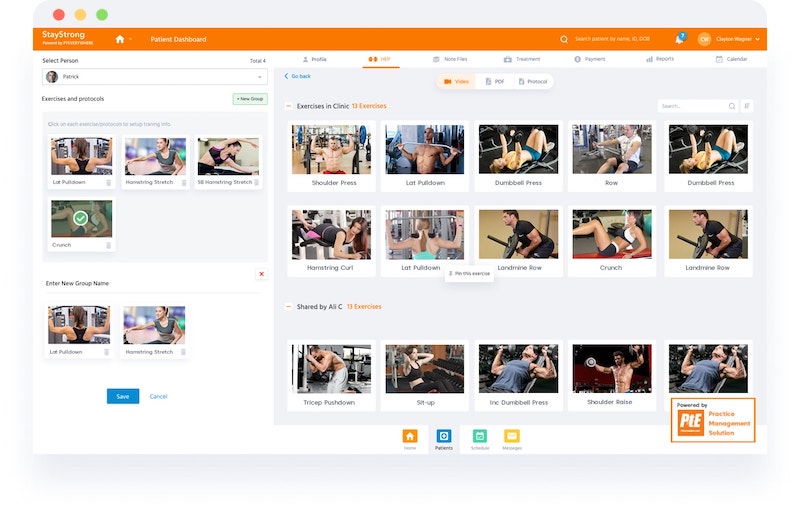The width and height of the screenshot is (800, 514).
Task: Select the Shoulder Press exercise thumbnail
Action: coord(332,150)
